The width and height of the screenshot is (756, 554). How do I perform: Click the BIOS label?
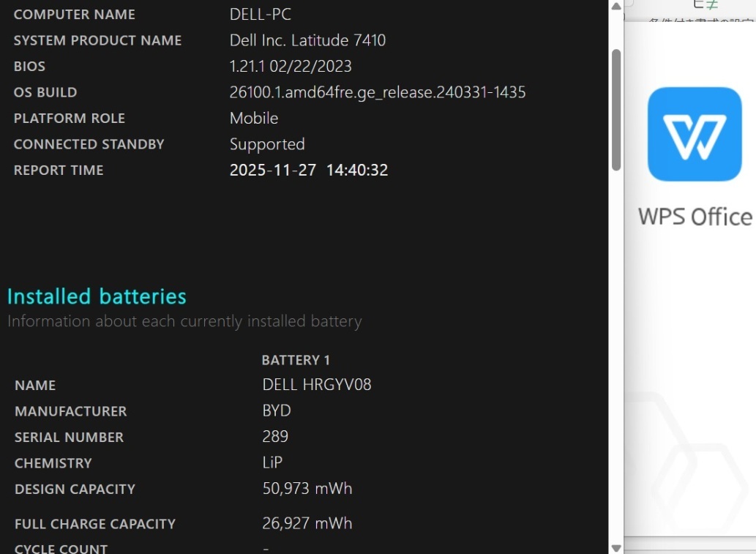coord(29,67)
